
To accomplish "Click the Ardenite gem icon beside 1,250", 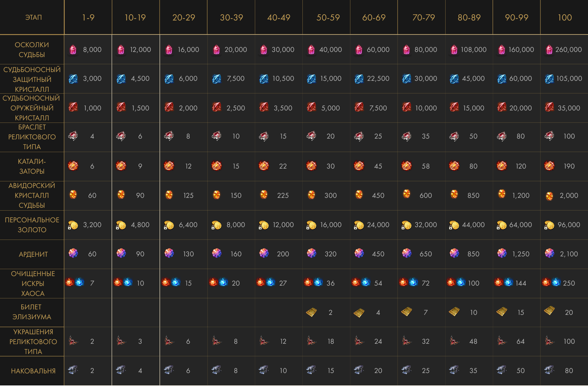I will coord(502,253).
